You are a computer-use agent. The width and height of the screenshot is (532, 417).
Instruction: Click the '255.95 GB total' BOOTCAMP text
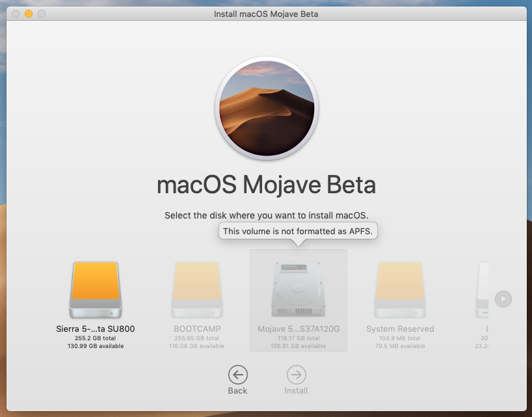(197, 338)
